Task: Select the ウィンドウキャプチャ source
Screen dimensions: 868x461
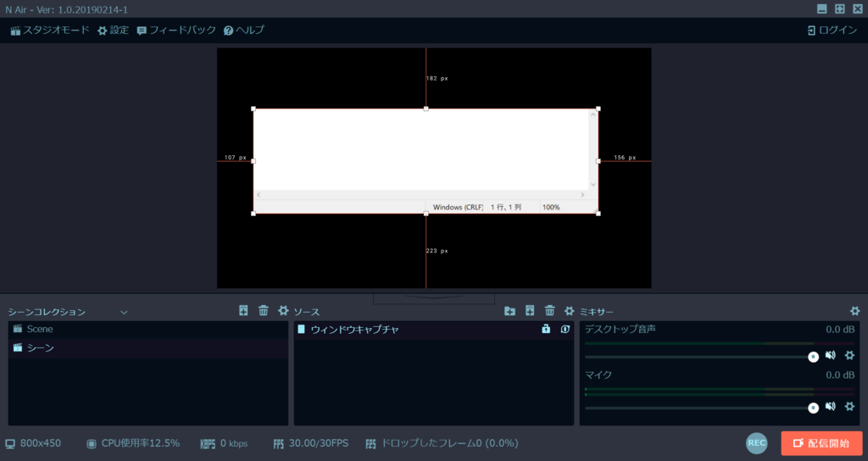Action: (x=433, y=330)
